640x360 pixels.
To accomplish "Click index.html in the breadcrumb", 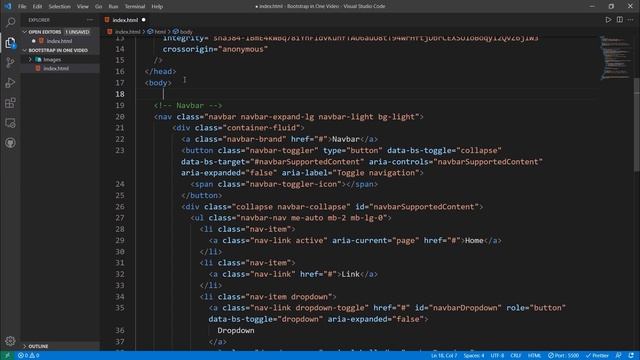I will (127, 31).
